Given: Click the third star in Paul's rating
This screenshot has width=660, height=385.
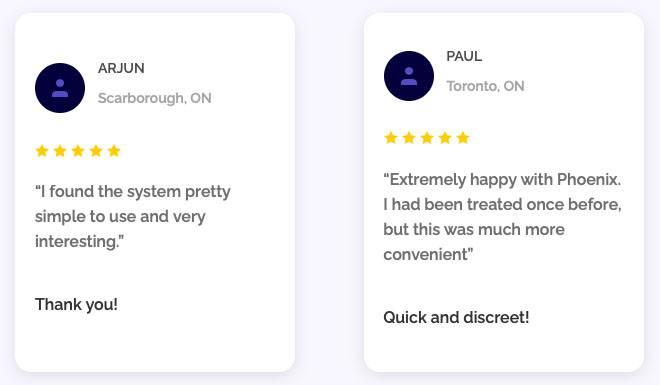Looking at the screenshot, I should [427, 138].
